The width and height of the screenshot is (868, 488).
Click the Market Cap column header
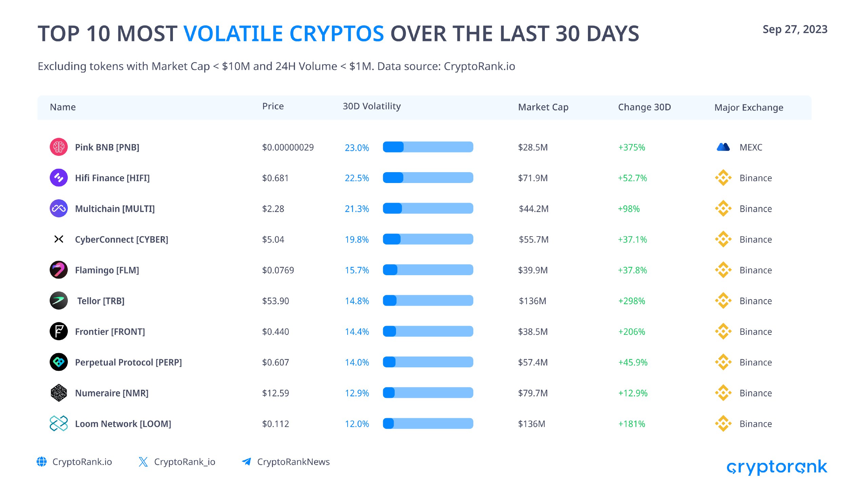click(543, 107)
